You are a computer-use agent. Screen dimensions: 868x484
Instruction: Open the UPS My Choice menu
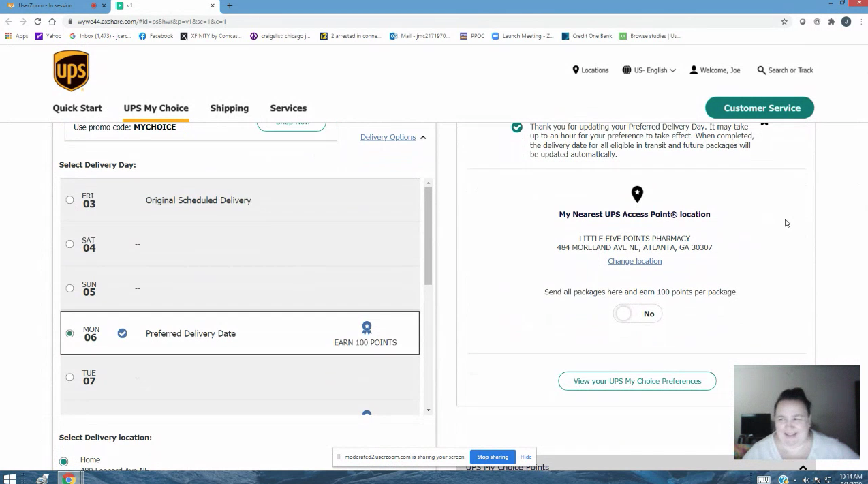pyautogui.click(x=156, y=108)
